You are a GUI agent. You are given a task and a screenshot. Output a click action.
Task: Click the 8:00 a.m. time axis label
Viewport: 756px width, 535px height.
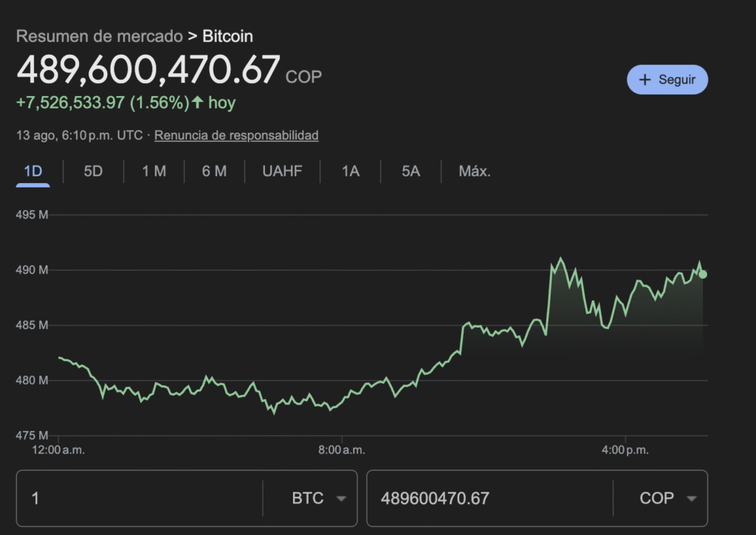coord(341,450)
